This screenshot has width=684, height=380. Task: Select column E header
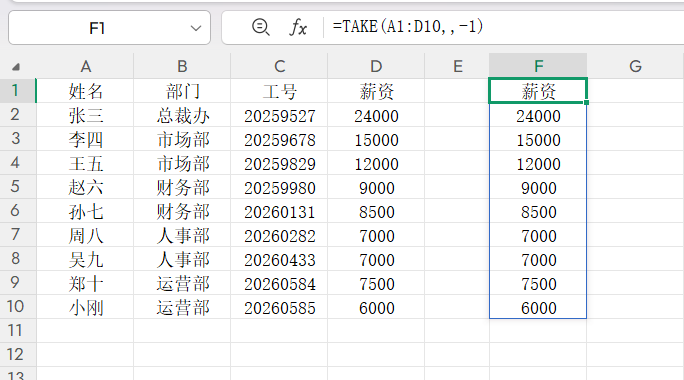click(x=457, y=66)
